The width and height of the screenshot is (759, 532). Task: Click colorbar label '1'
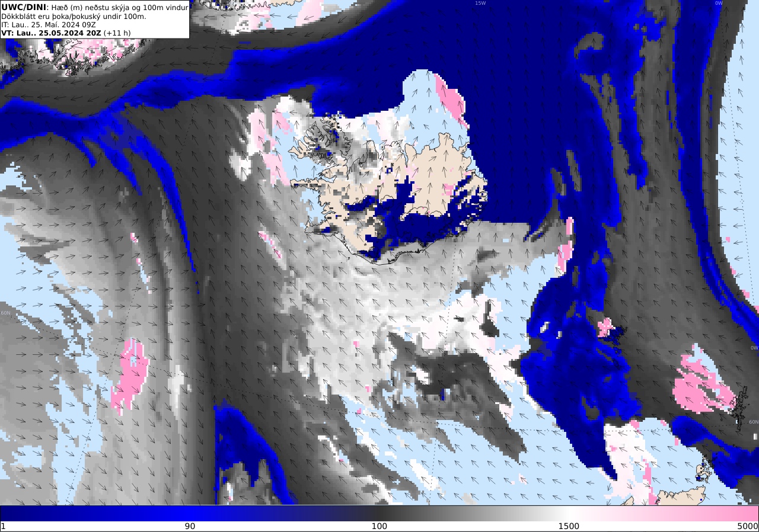tap(3, 526)
